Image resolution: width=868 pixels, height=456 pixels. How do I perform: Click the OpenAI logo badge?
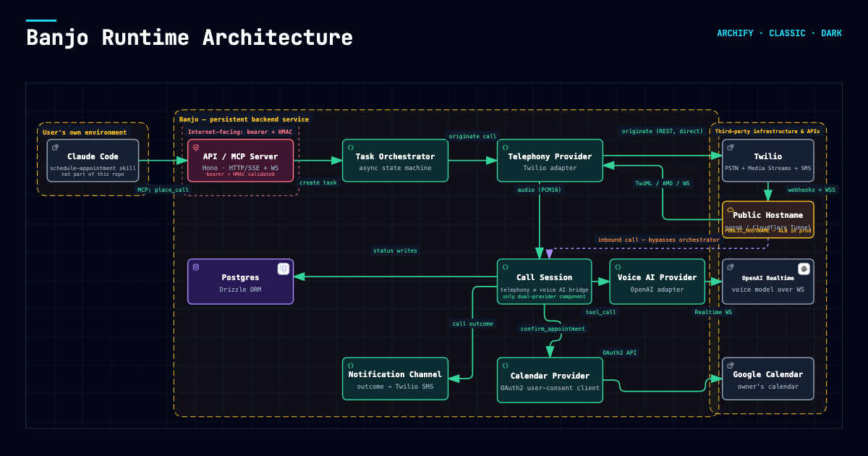point(804,269)
